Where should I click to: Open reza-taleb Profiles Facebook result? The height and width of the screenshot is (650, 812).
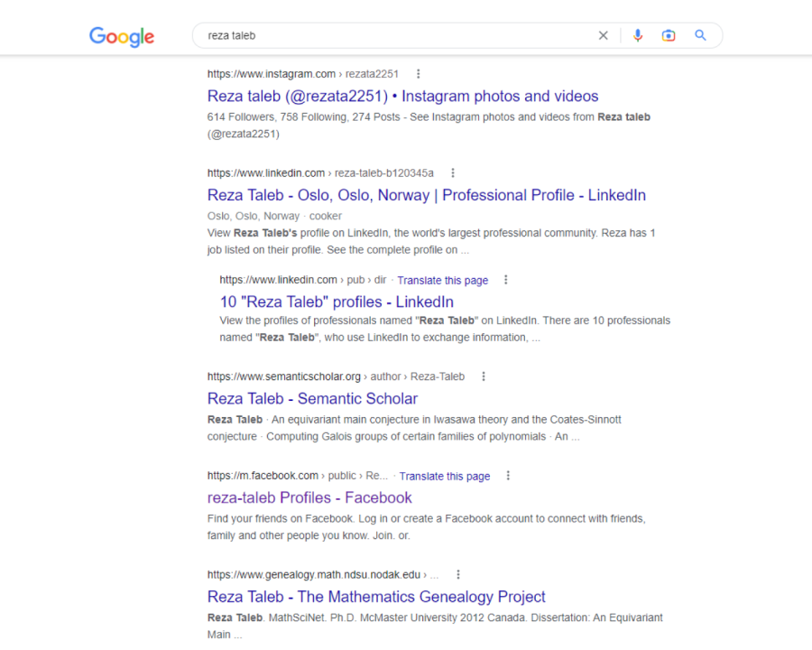(309, 497)
